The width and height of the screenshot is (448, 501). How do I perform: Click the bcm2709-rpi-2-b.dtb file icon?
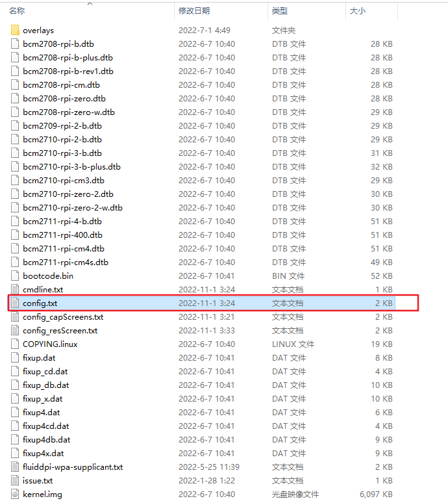click(x=15, y=126)
